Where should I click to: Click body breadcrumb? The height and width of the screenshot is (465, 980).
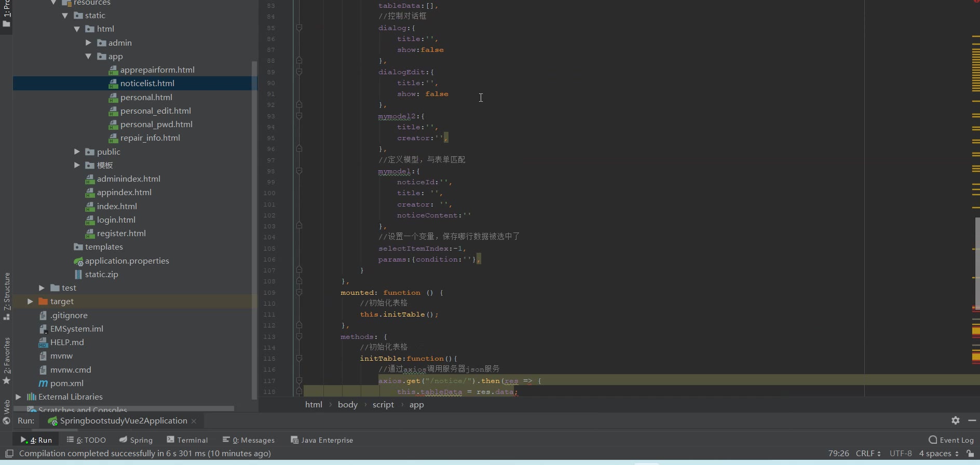(x=348, y=404)
